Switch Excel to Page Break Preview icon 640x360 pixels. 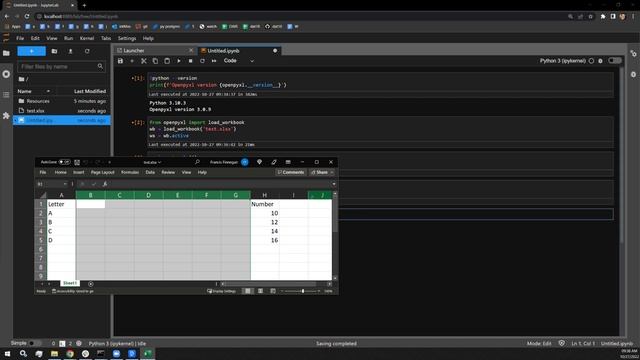coord(273,291)
